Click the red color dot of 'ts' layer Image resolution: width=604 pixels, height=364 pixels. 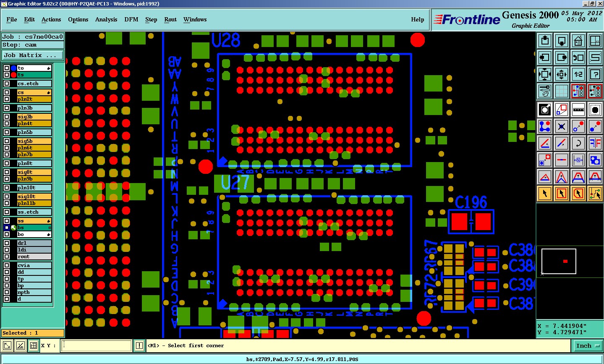tap(13, 75)
